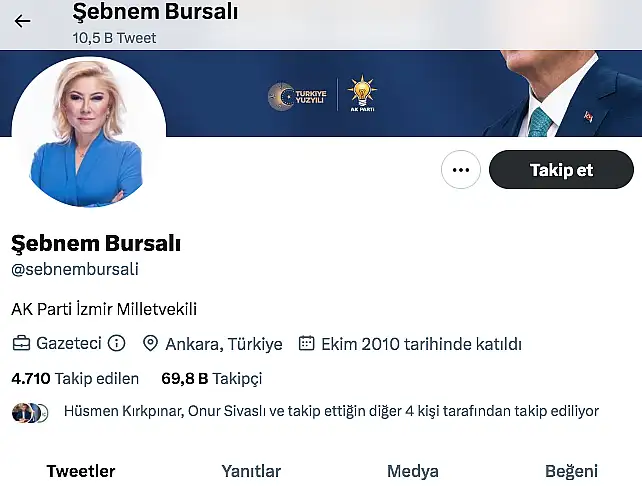The height and width of the screenshot is (493, 642).
Task: Click the Gazeteci profession label
Action: (x=69, y=343)
